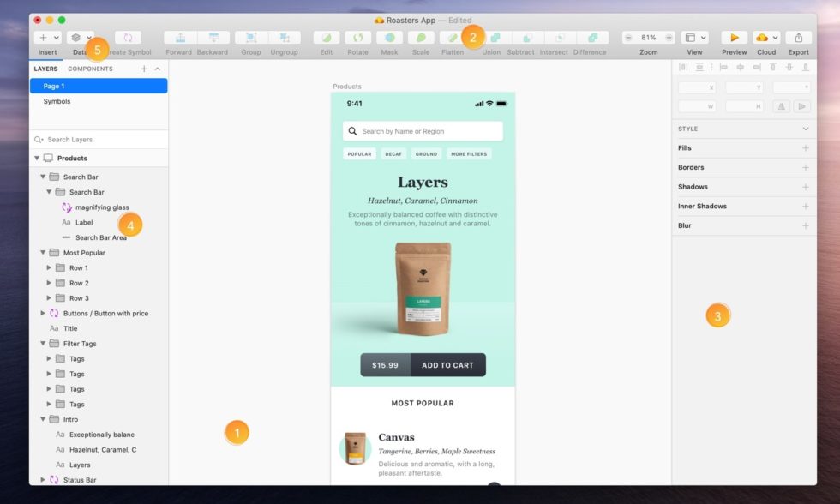The height and width of the screenshot is (504, 840).
Task: Click the align left edges icon
Action: [x=723, y=67]
